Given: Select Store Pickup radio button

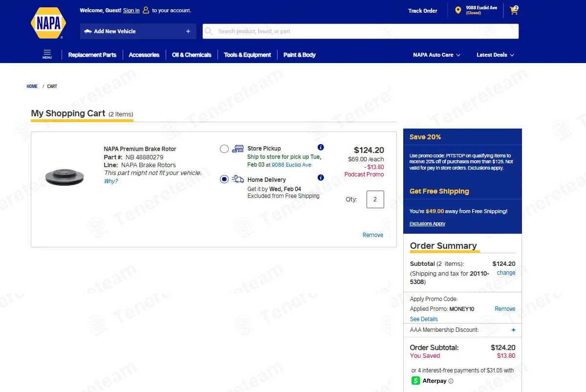Looking at the screenshot, I should [x=224, y=149].
